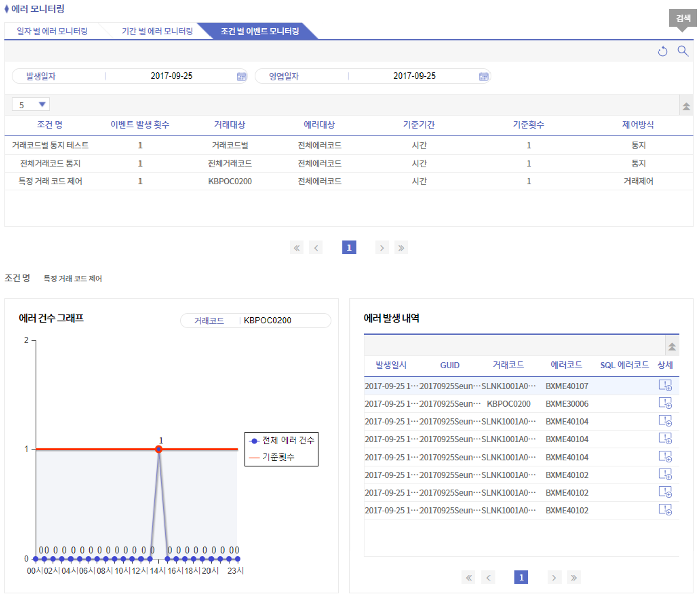Open calendar for 영업일자 field

click(484, 77)
